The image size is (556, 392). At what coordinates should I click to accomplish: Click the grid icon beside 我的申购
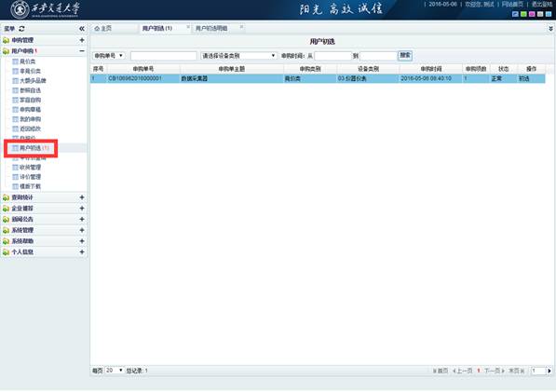[15, 119]
